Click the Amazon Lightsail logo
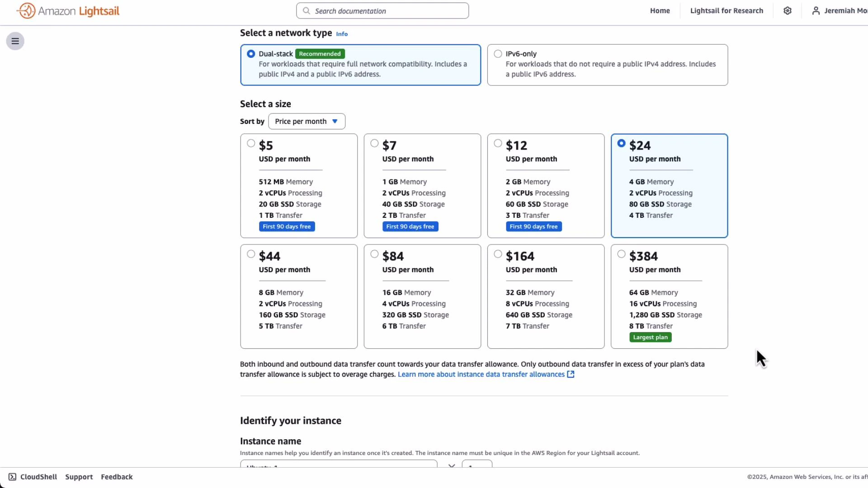The image size is (868, 488). click(68, 10)
